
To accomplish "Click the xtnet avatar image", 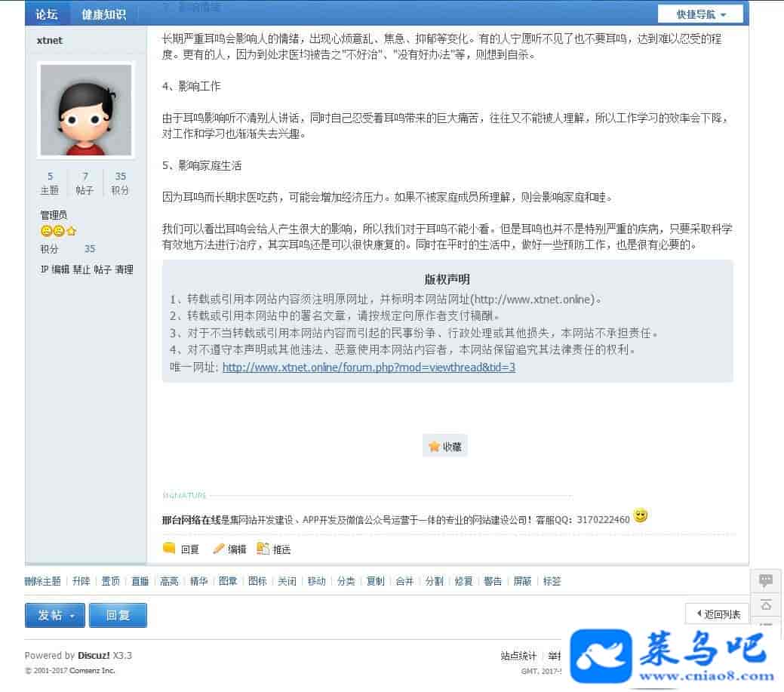I will [86, 110].
